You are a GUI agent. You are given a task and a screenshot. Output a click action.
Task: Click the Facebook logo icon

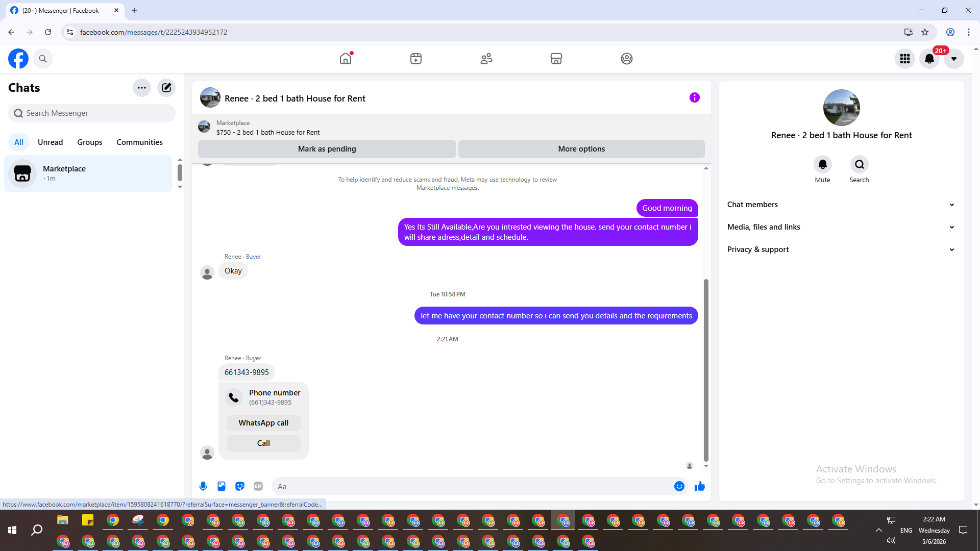coord(18,59)
